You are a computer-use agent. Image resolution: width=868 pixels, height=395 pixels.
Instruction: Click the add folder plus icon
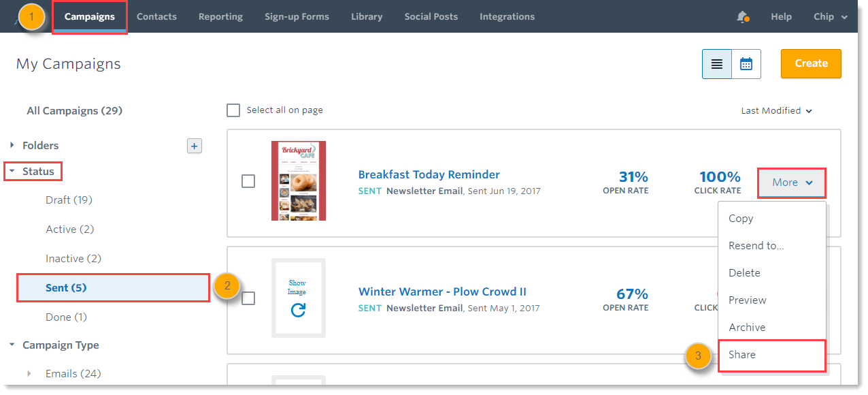click(x=195, y=146)
